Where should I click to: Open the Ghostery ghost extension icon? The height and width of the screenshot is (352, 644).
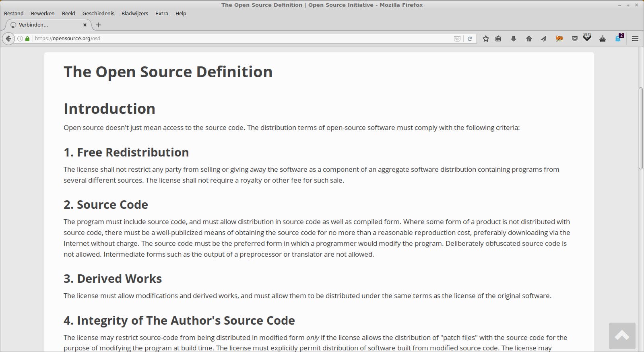618,39
